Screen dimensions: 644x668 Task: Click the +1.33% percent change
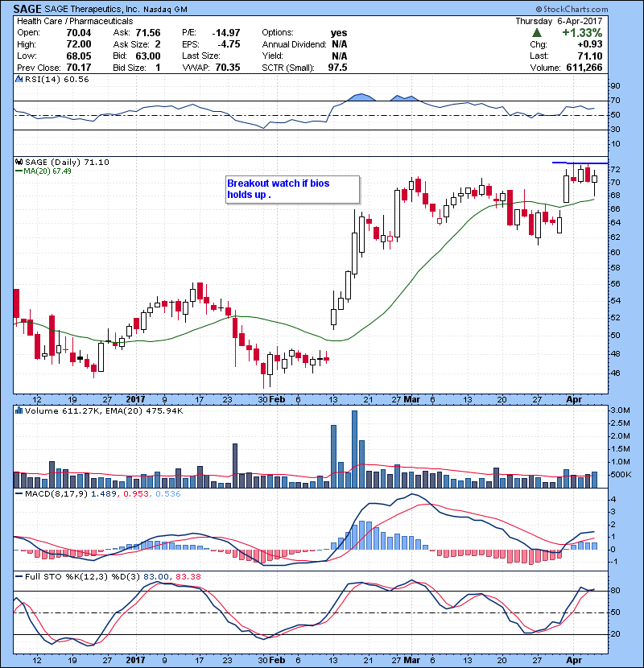pos(582,33)
